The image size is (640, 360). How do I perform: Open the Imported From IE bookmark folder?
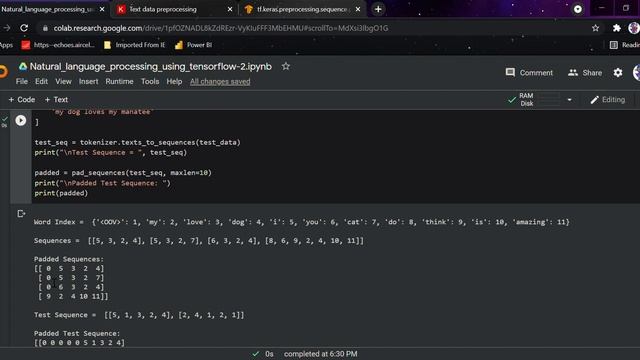pyautogui.click(x=134, y=45)
